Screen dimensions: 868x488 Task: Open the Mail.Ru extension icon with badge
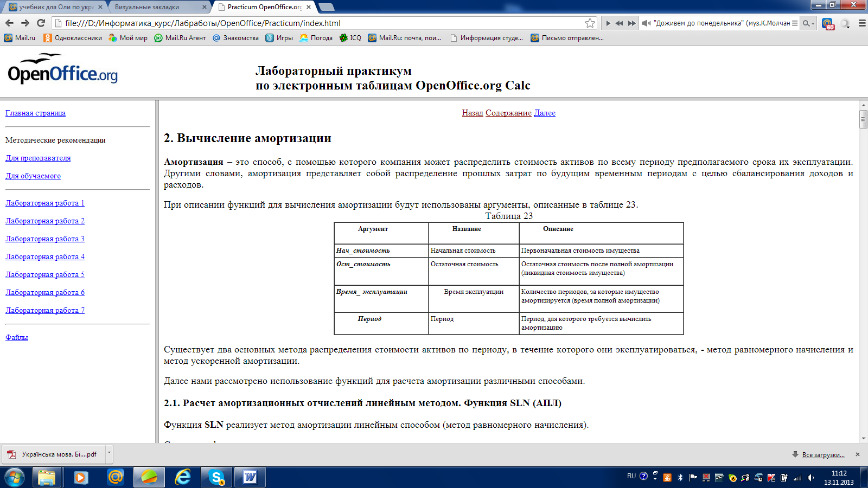pos(827,23)
